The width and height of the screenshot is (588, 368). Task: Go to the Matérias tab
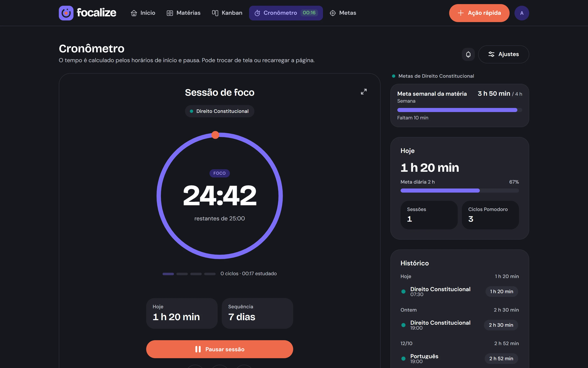point(184,13)
